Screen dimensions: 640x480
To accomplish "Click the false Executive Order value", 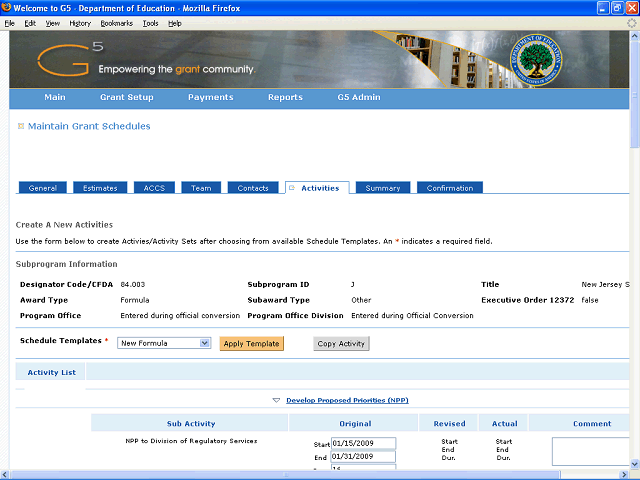I will click(590, 300).
